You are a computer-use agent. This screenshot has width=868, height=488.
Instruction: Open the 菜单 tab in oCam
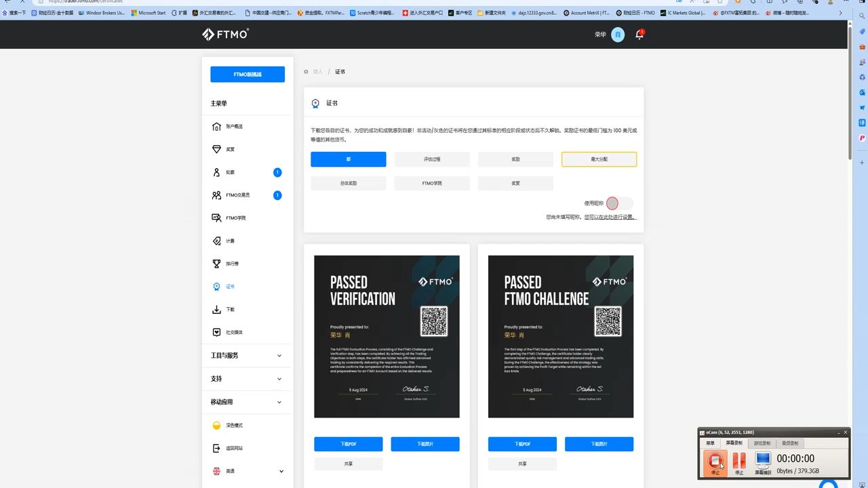711,443
